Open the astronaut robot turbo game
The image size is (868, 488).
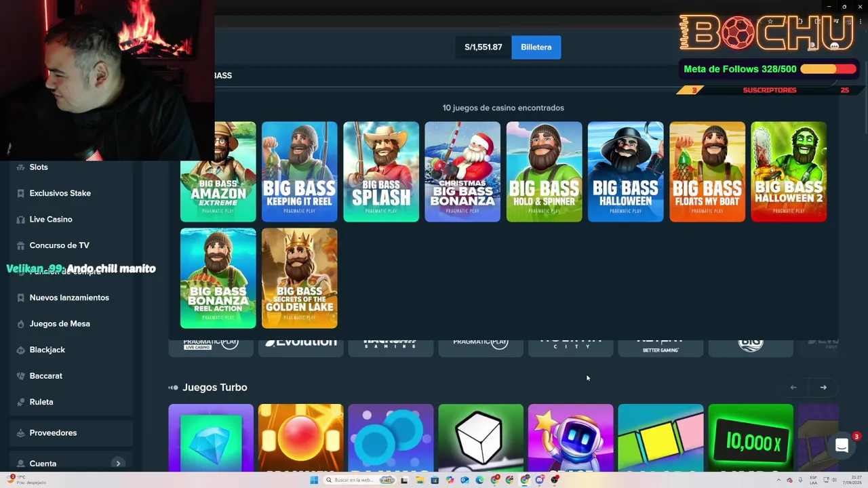click(x=570, y=438)
